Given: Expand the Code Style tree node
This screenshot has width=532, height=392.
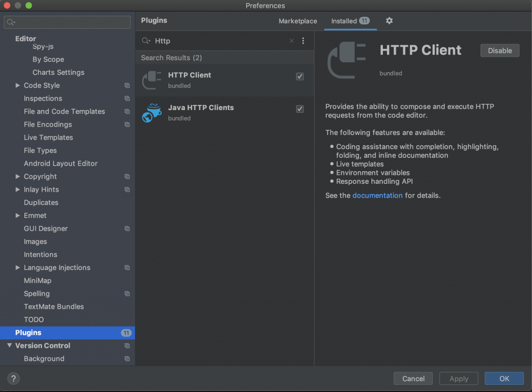Looking at the screenshot, I should 18,86.
